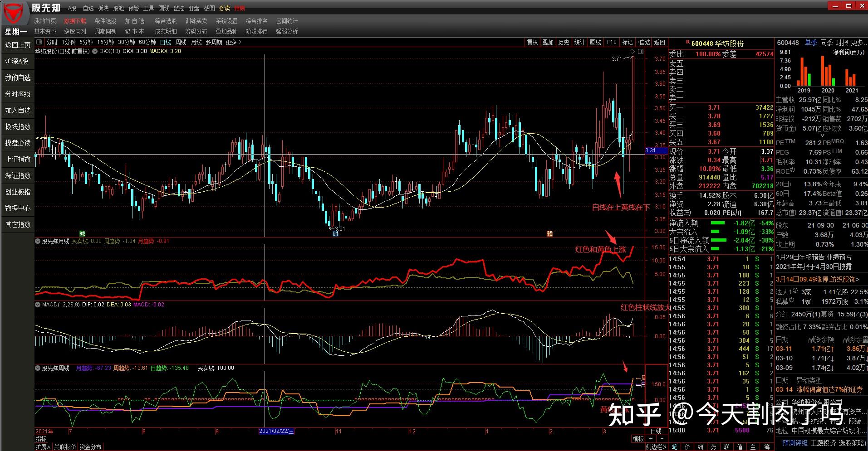Image resolution: width=868 pixels, height=451 pixels.
Task: Click the plus zoom button beside 模板
Action: 651,438
